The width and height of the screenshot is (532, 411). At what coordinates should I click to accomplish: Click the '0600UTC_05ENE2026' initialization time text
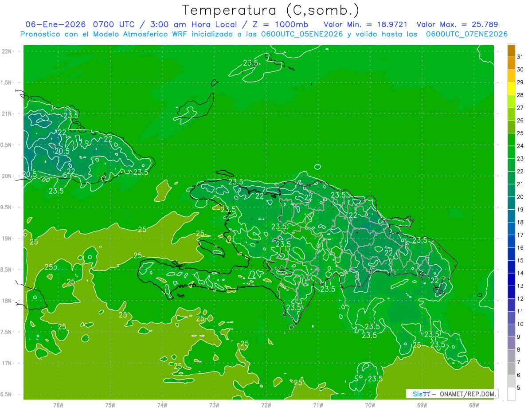tap(302, 34)
